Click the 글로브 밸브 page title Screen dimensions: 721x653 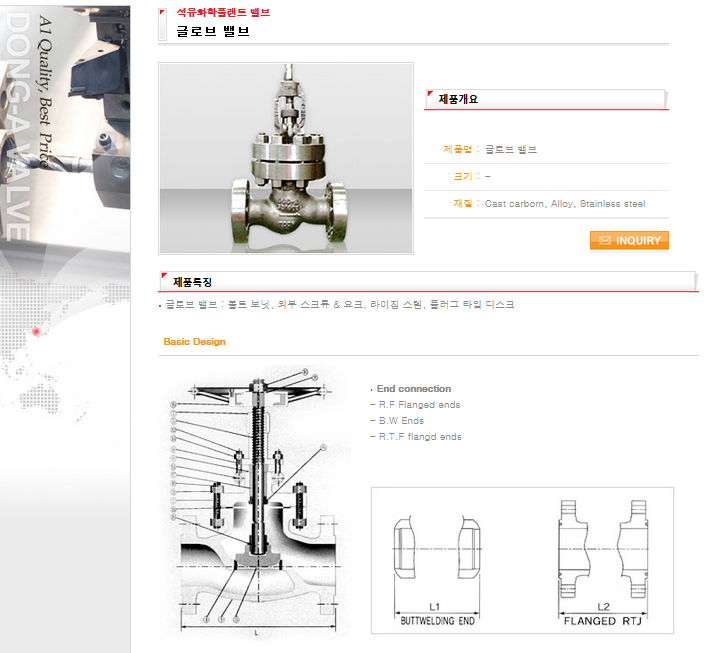[x=213, y=31]
